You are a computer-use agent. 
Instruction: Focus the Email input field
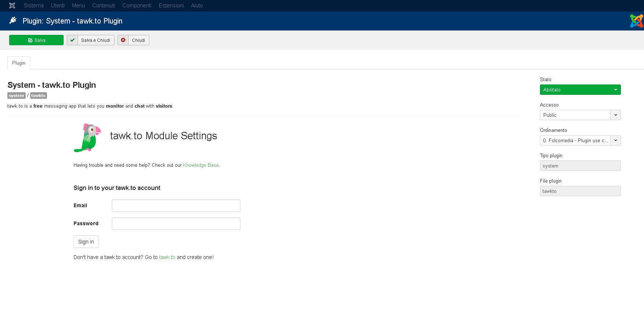click(x=176, y=206)
